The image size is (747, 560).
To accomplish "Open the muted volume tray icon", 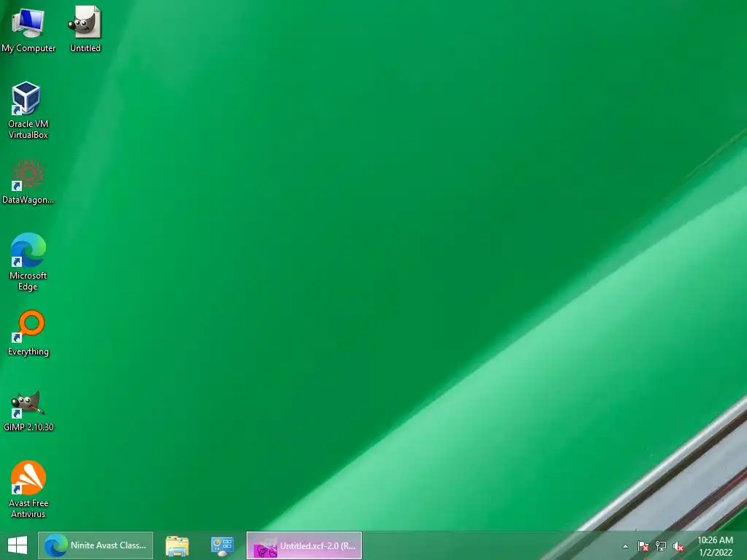I will click(x=678, y=546).
